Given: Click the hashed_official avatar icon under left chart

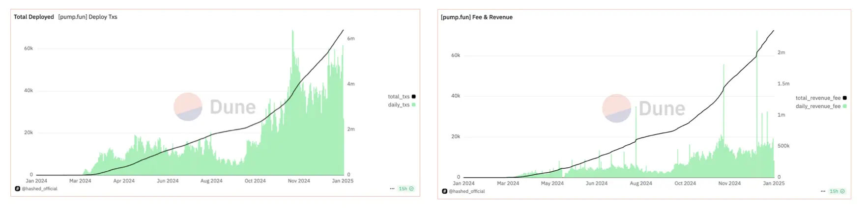Looking at the screenshot, I should click(17, 189).
